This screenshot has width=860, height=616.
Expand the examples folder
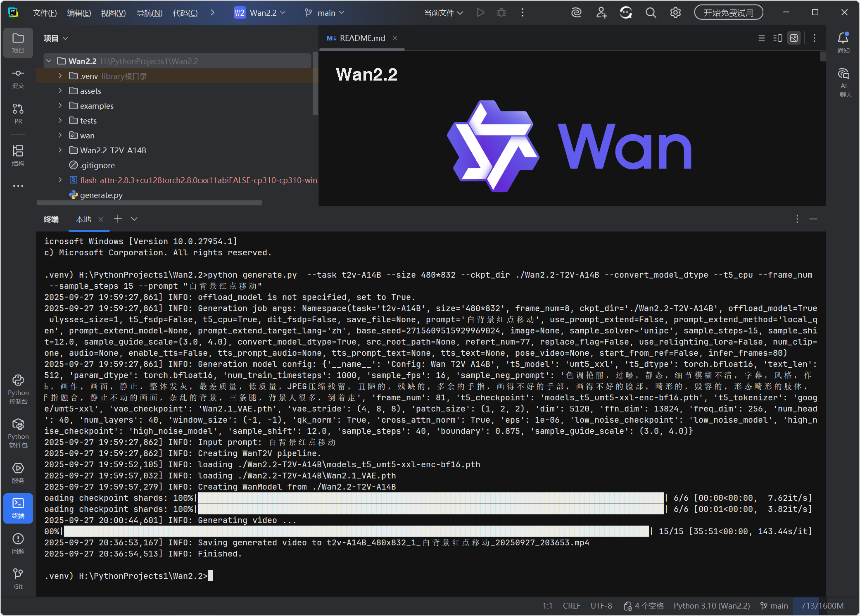click(60, 105)
